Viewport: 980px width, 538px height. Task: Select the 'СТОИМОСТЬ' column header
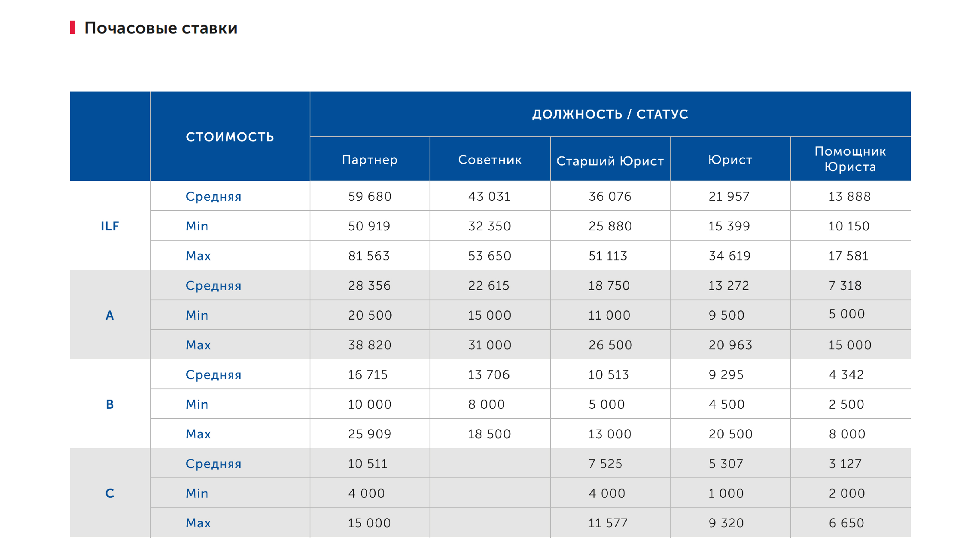click(x=230, y=137)
